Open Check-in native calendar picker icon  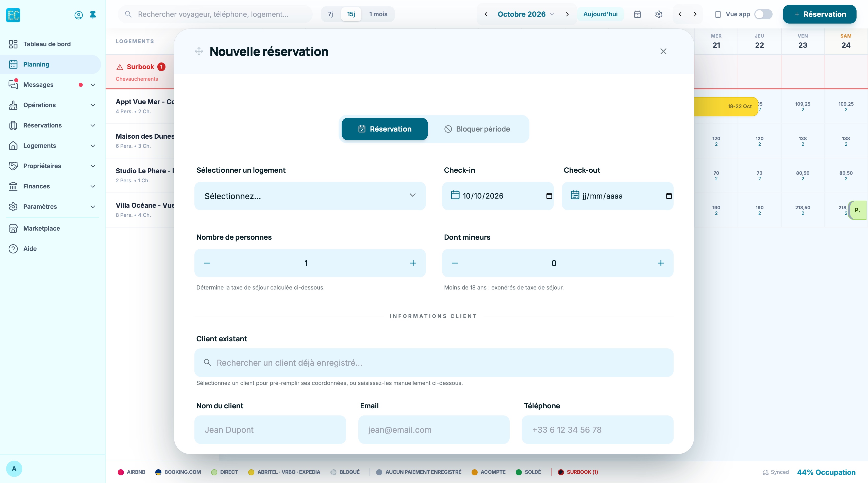[x=549, y=196]
